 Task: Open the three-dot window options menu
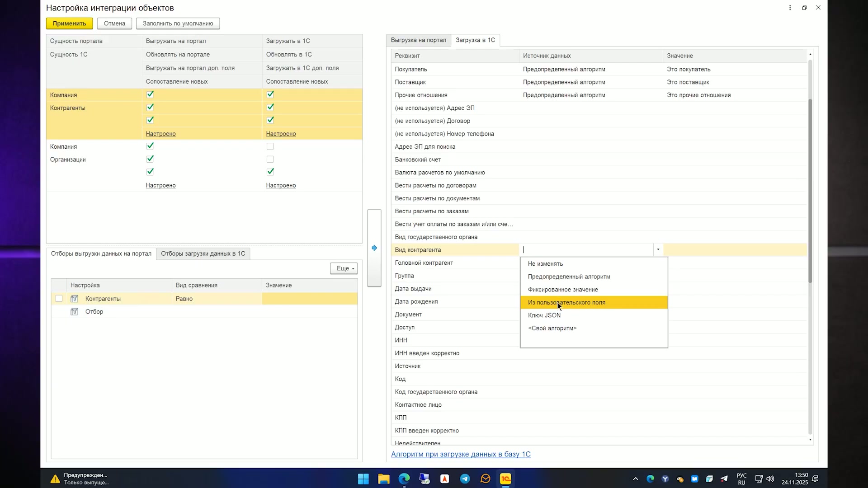[x=790, y=8]
